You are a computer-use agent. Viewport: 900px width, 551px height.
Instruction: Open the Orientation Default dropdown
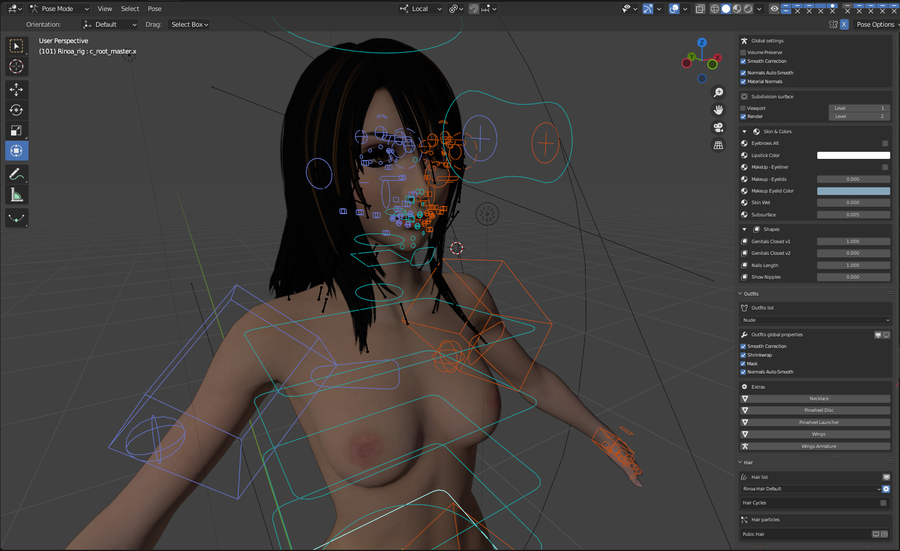click(110, 24)
